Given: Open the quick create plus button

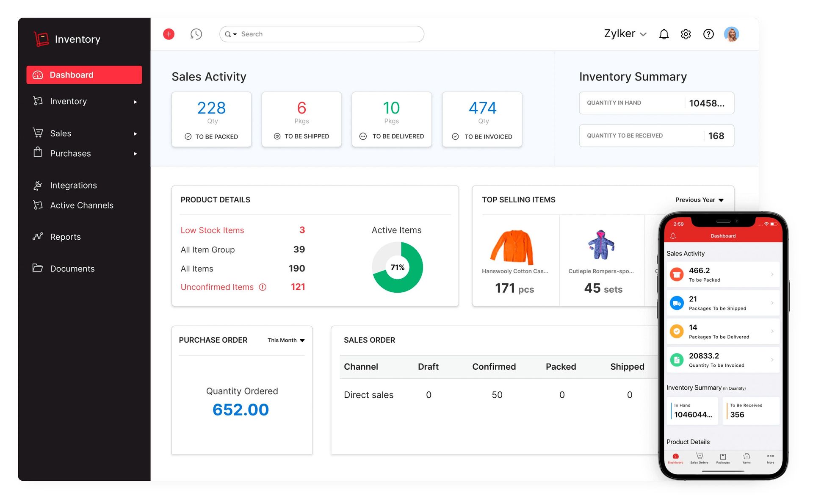Looking at the screenshot, I should [169, 34].
